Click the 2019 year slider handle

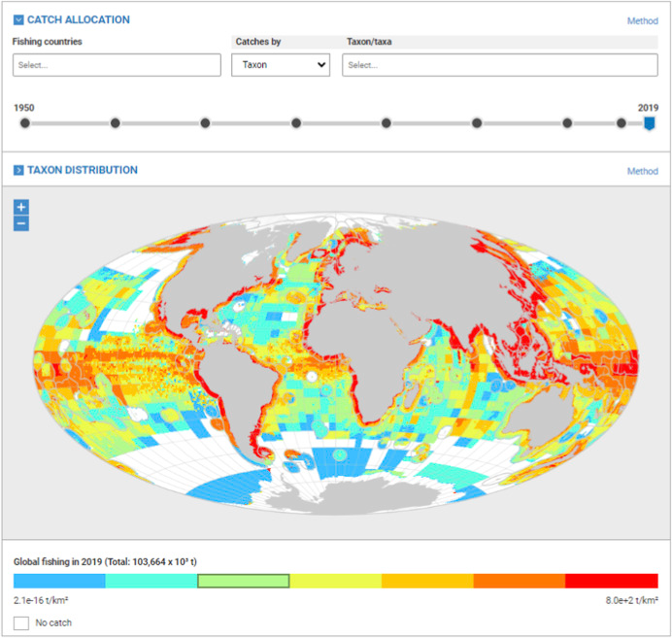pyautogui.click(x=650, y=124)
